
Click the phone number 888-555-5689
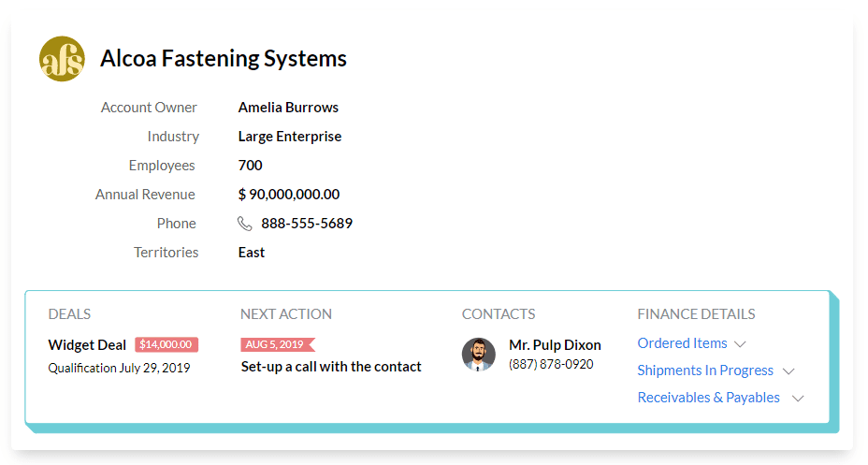pyautogui.click(x=307, y=223)
